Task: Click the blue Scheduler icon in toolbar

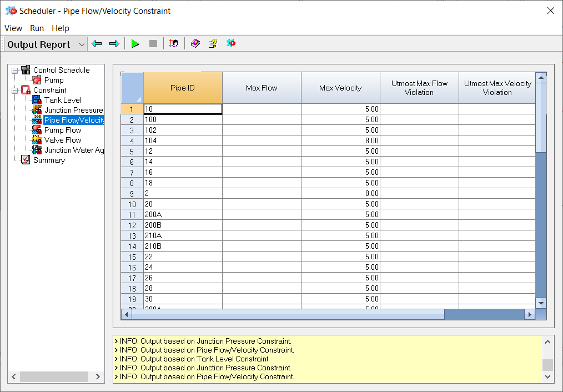Action: [231, 43]
